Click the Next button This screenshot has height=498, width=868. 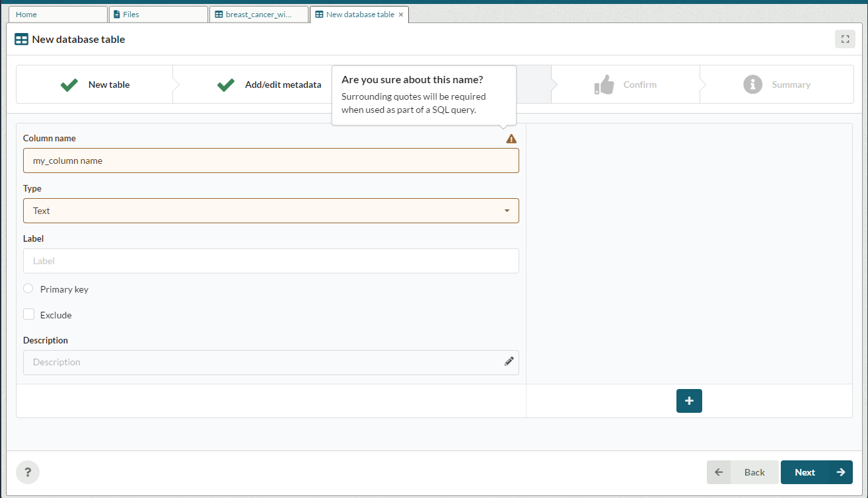click(816, 472)
